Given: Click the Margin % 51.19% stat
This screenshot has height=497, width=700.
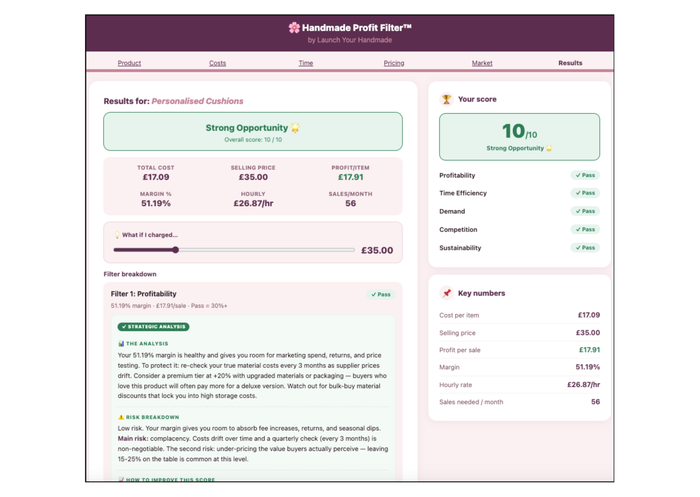Looking at the screenshot, I should pyautogui.click(x=156, y=200).
